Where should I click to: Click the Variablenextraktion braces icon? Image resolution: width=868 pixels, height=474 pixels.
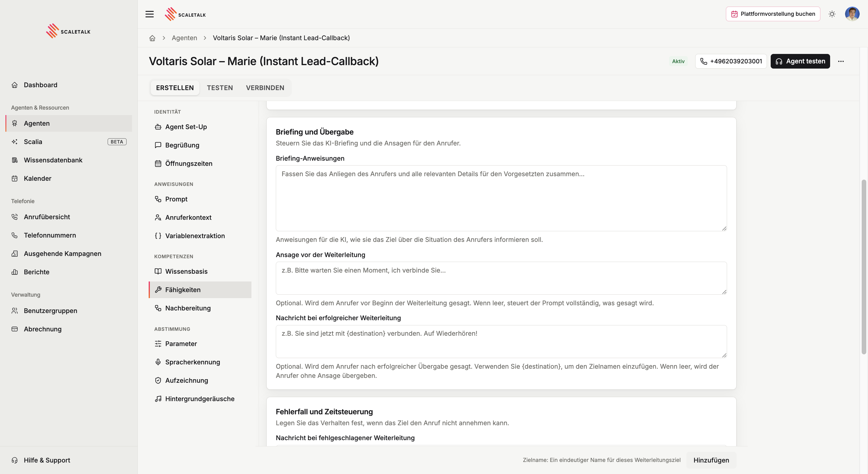[x=158, y=236]
